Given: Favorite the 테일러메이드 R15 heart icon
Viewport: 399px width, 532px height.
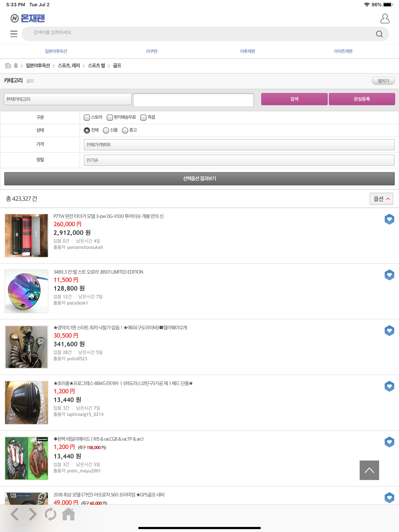Looking at the screenshot, I should click(x=389, y=442).
